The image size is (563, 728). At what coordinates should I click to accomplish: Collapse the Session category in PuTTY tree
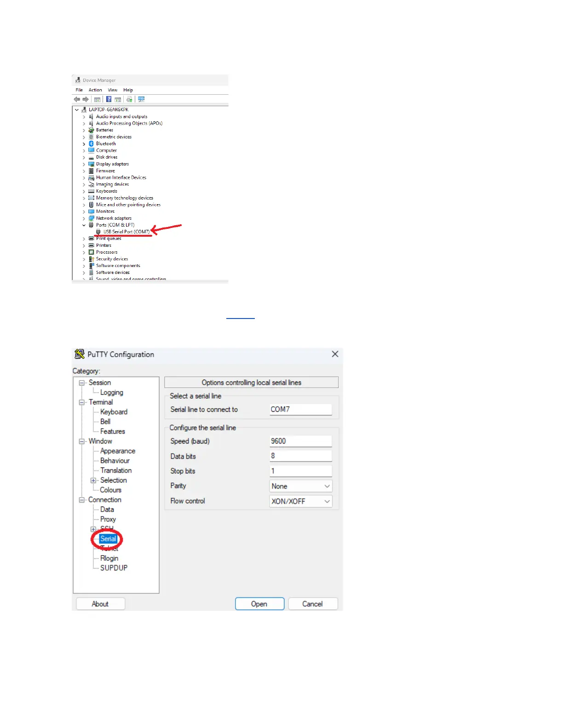(x=81, y=383)
